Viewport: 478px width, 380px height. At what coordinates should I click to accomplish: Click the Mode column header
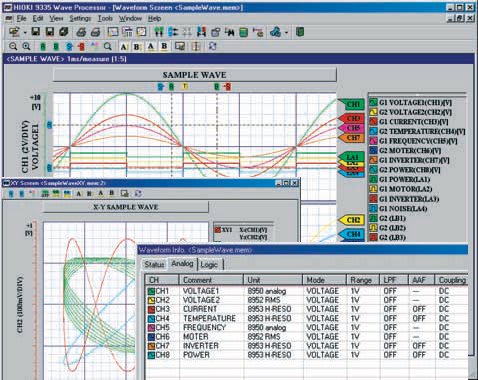pyautogui.click(x=325, y=280)
